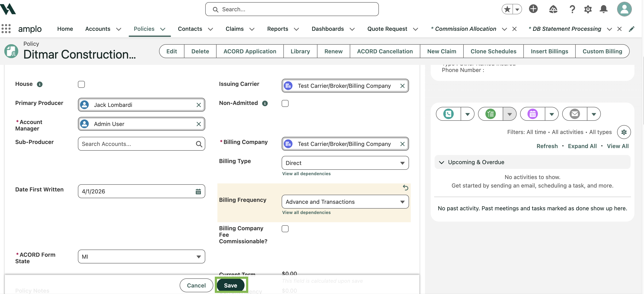The height and width of the screenshot is (294, 644).
Task: Clear the Billing Company selection
Action: [402, 144]
